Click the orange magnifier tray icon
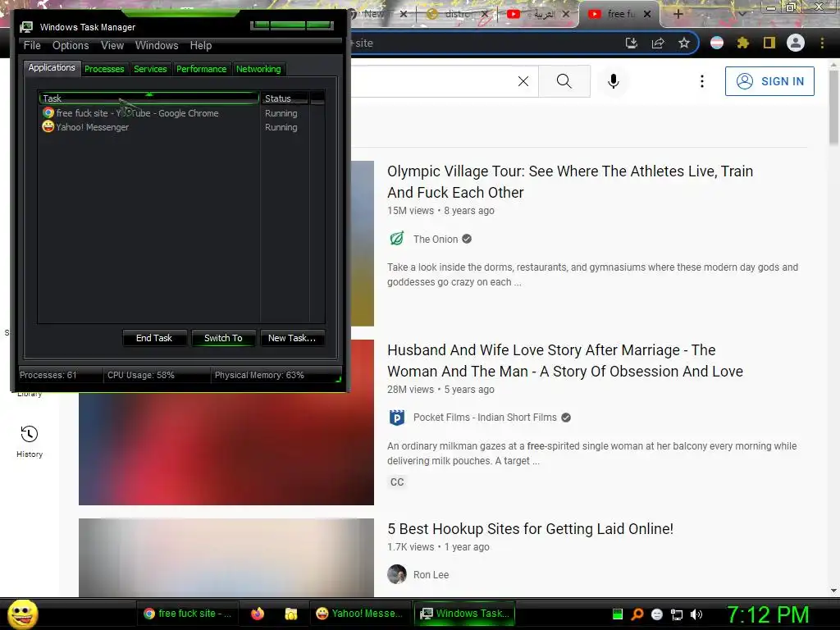This screenshot has height=630, width=840. click(x=637, y=614)
